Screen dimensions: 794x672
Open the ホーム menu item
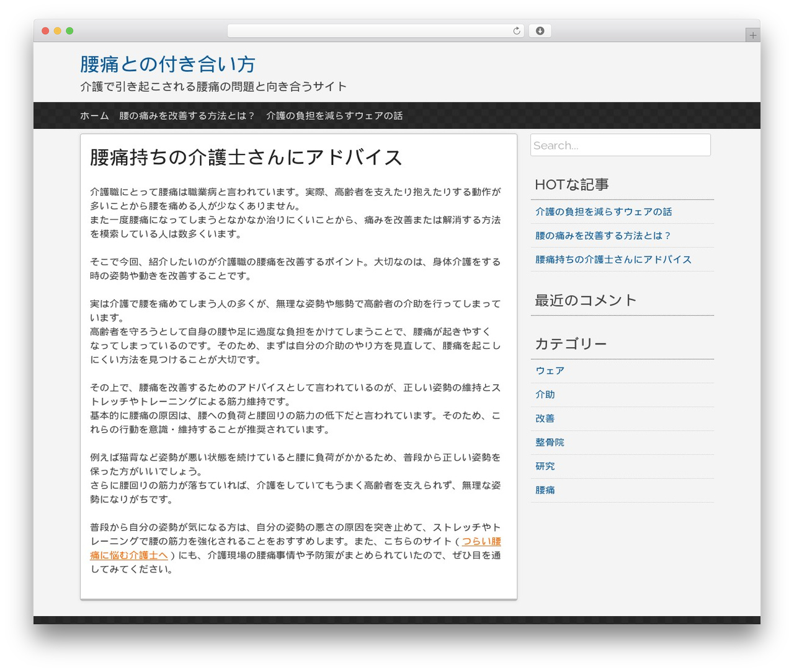94,116
